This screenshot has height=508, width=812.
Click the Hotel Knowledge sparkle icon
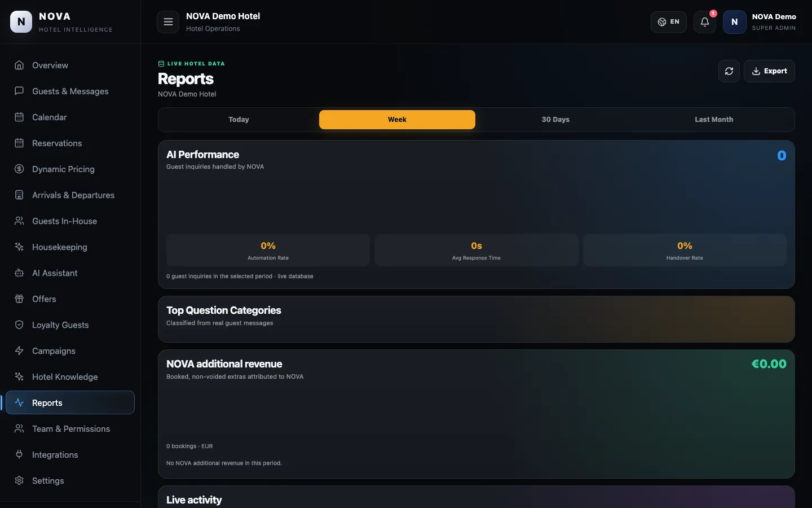click(19, 376)
